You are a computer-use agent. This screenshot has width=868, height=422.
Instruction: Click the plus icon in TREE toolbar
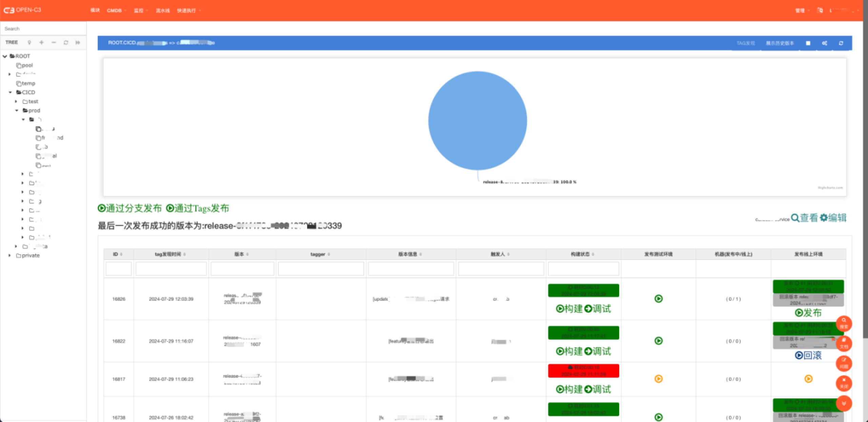[x=41, y=42]
